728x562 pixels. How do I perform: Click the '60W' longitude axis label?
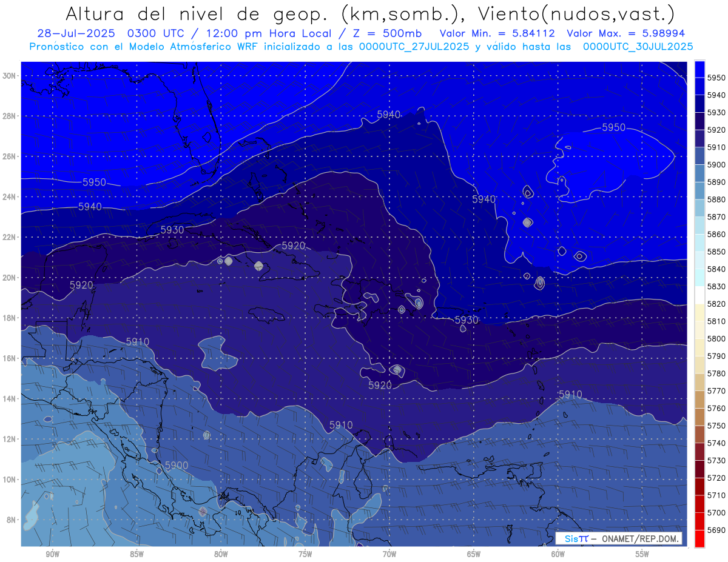pos(558,554)
